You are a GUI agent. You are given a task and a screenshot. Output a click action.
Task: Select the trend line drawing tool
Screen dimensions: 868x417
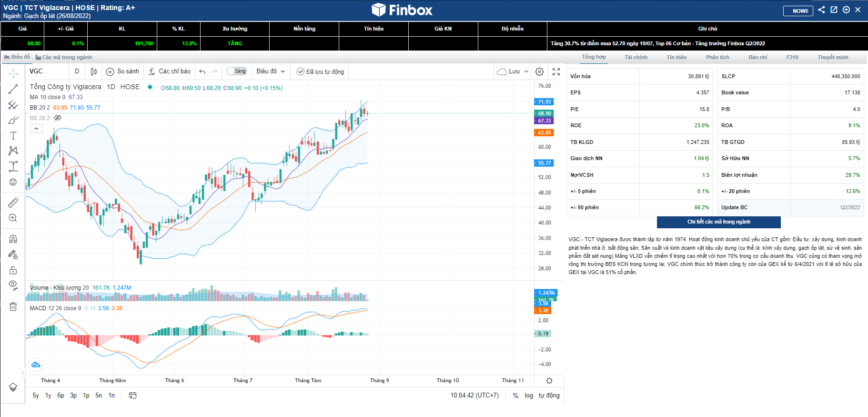tap(13, 89)
